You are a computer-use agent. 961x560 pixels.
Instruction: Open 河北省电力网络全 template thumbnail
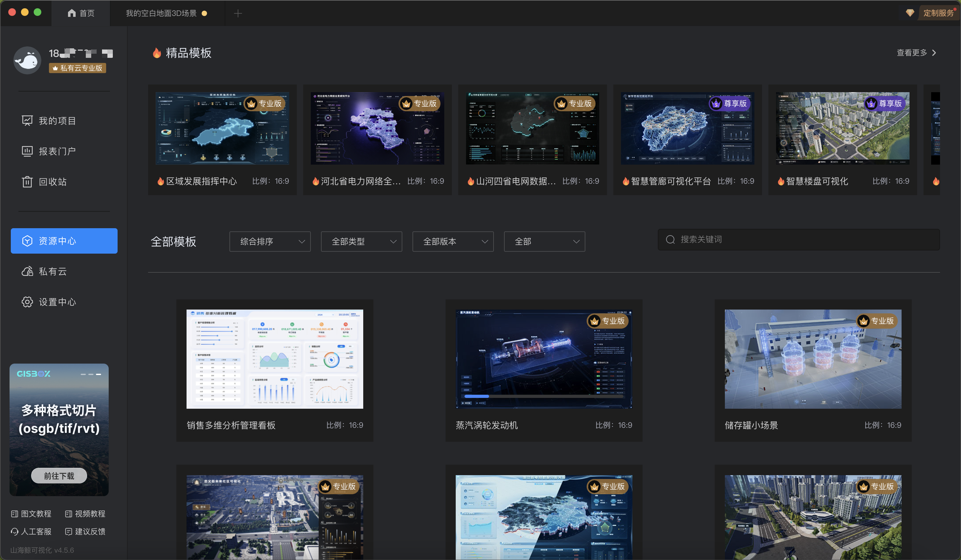pyautogui.click(x=378, y=128)
